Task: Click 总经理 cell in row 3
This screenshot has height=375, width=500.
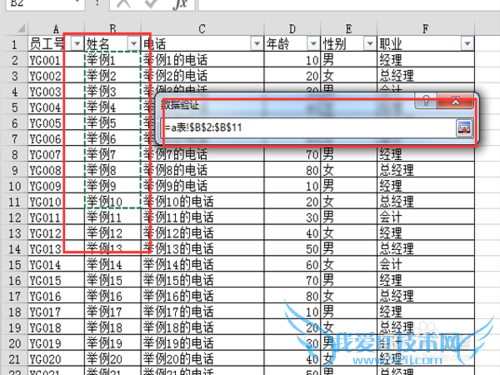Action: tap(426, 76)
